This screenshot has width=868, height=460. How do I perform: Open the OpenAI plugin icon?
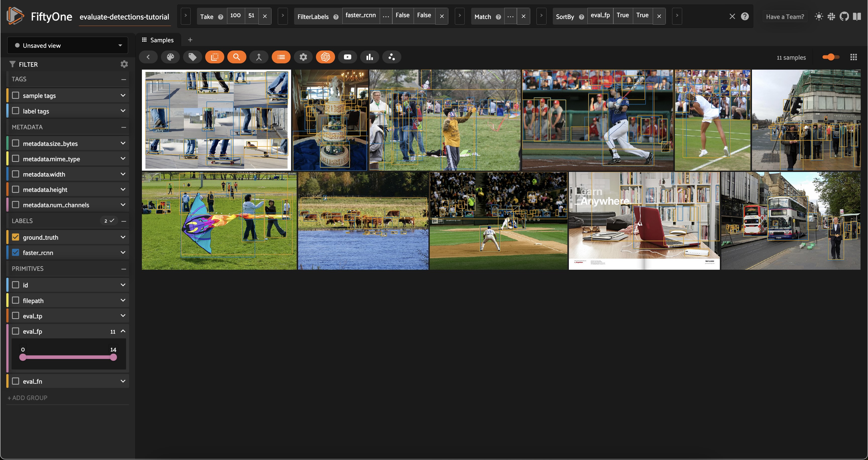(325, 57)
